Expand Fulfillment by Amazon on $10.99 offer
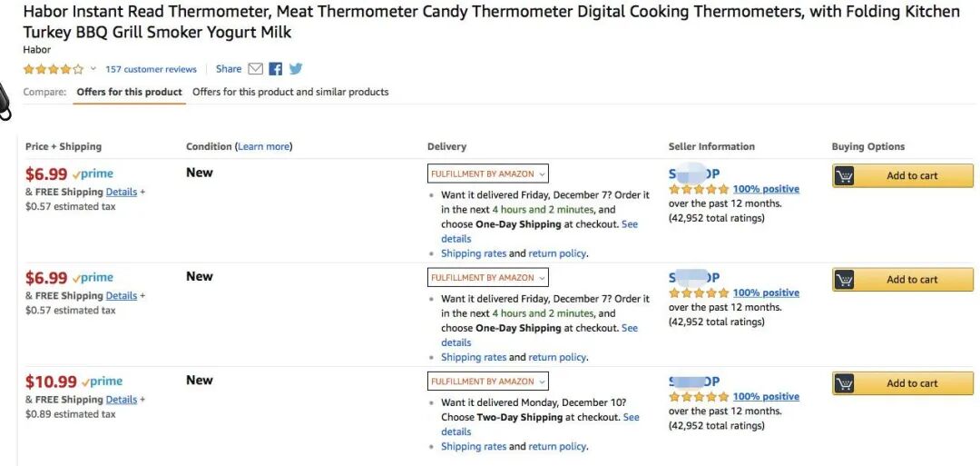 [x=488, y=382]
